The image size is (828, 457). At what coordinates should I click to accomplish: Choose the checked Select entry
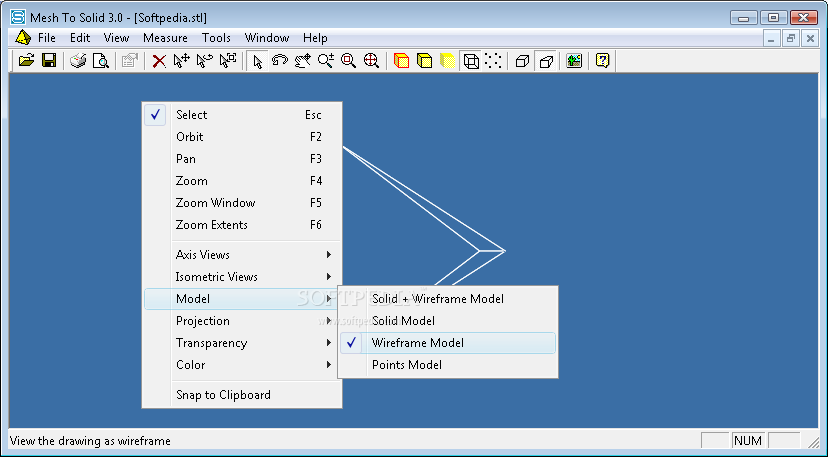click(242, 115)
